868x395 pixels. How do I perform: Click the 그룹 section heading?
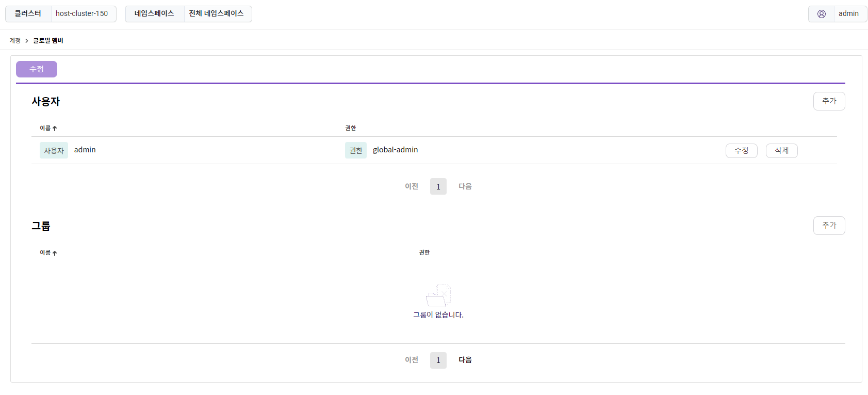coord(41,226)
